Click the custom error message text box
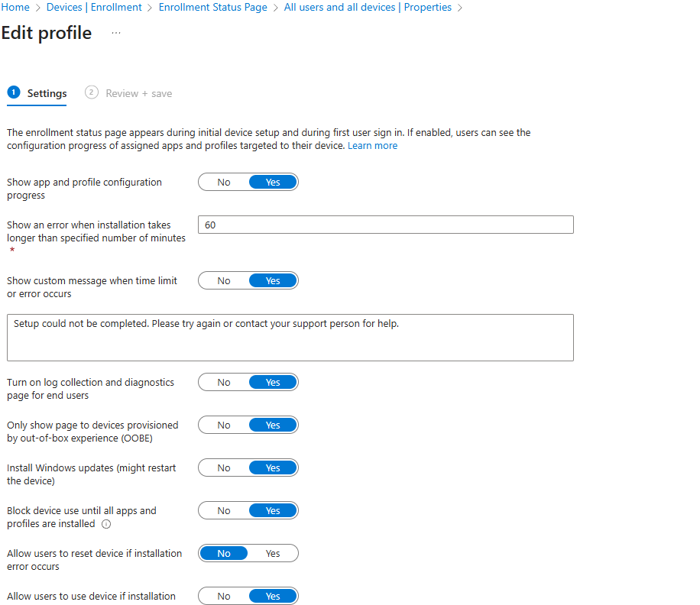Image resolution: width=700 pixels, height=605 pixels. [290, 337]
